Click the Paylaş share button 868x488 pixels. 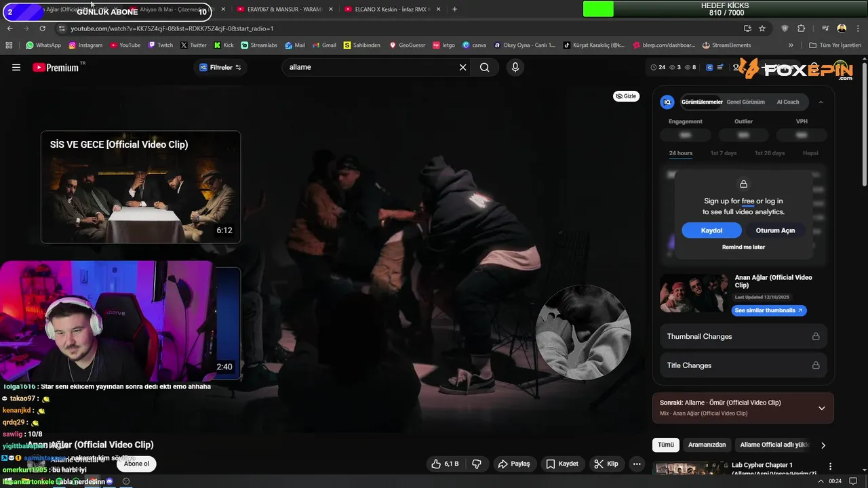pyautogui.click(x=513, y=464)
